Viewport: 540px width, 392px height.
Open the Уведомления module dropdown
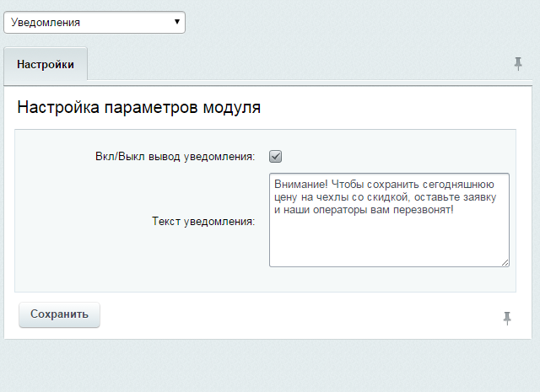click(x=94, y=22)
